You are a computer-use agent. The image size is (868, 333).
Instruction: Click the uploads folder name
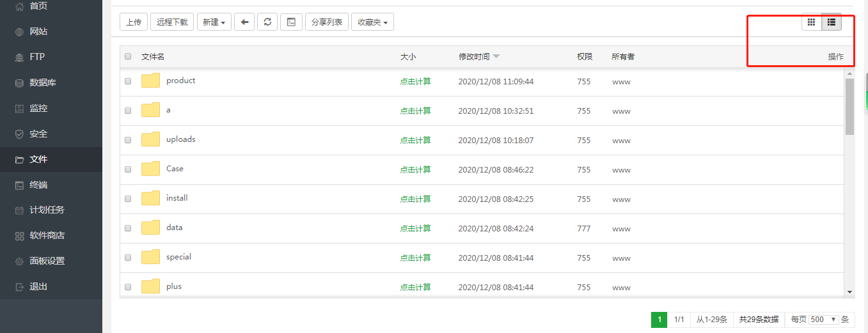coord(181,139)
